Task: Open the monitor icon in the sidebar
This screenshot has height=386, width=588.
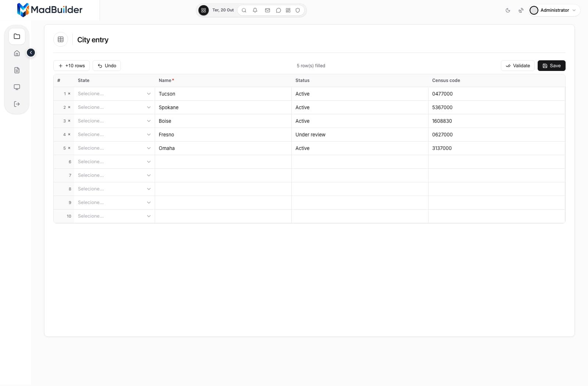Action: coord(17,87)
